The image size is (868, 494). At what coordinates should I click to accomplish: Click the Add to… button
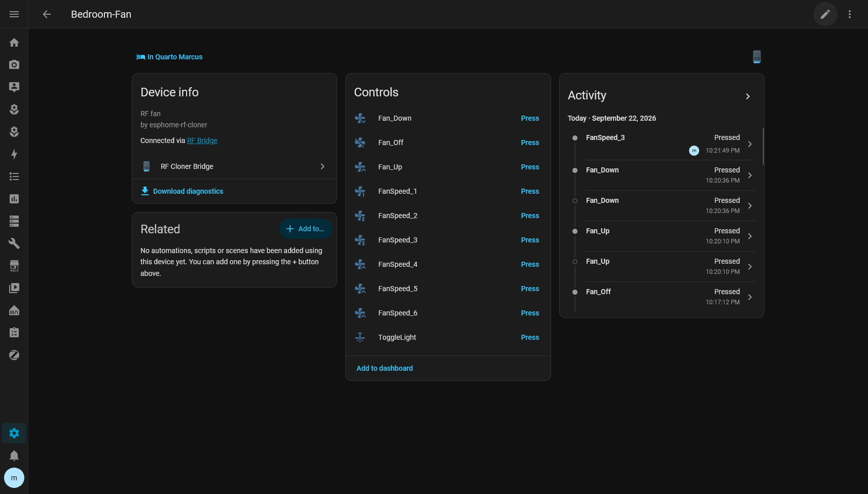306,229
